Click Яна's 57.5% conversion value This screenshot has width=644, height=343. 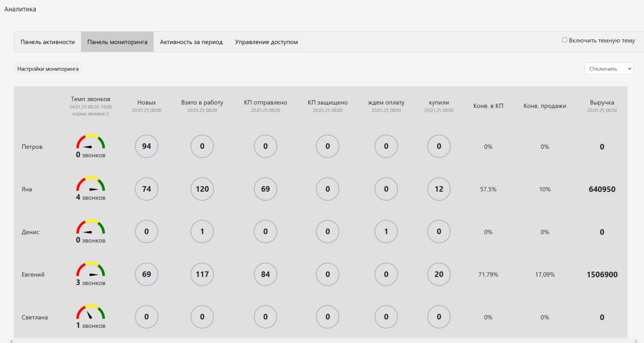coord(488,190)
